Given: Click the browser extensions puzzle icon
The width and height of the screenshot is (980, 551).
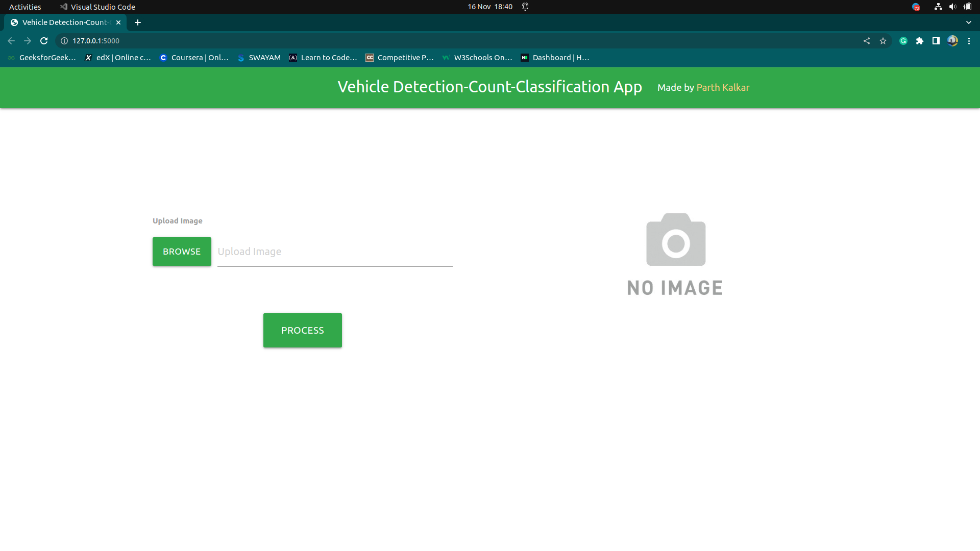Looking at the screenshot, I should (920, 41).
